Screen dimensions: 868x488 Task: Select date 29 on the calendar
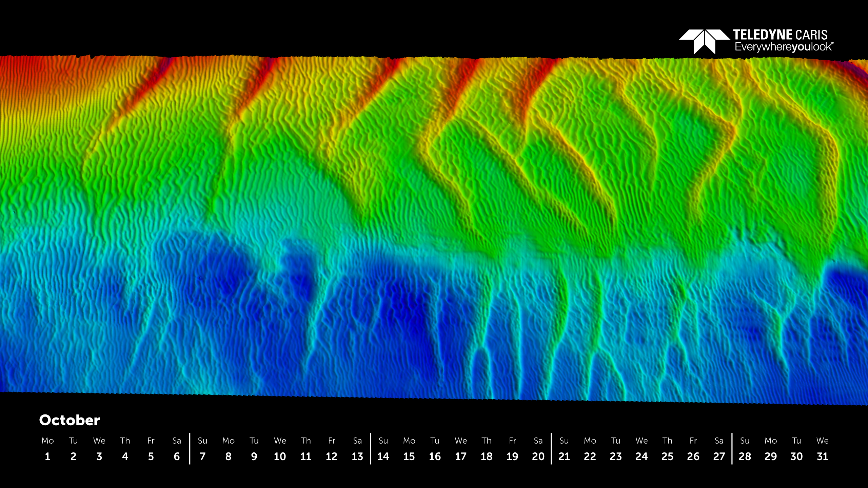point(771,456)
